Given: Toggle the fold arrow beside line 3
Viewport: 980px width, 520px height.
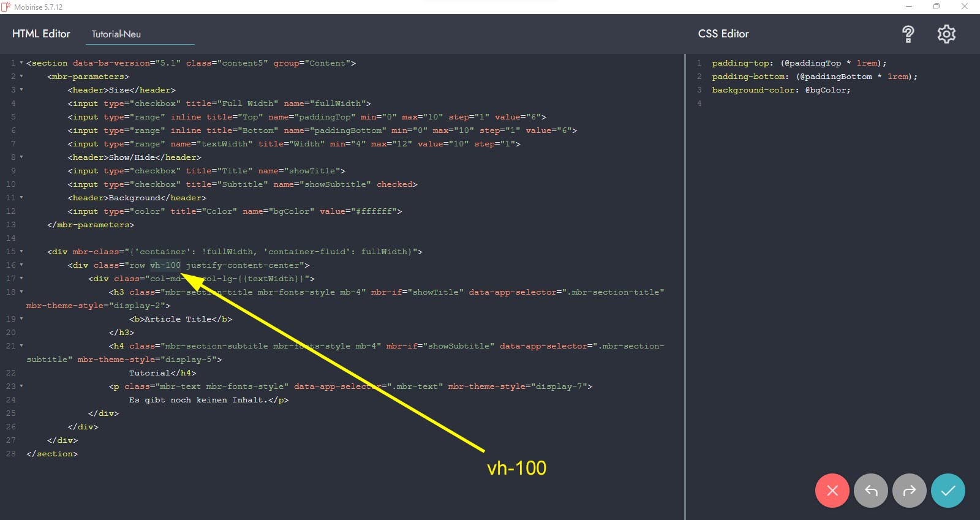Looking at the screenshot, I should coord(21,90).
